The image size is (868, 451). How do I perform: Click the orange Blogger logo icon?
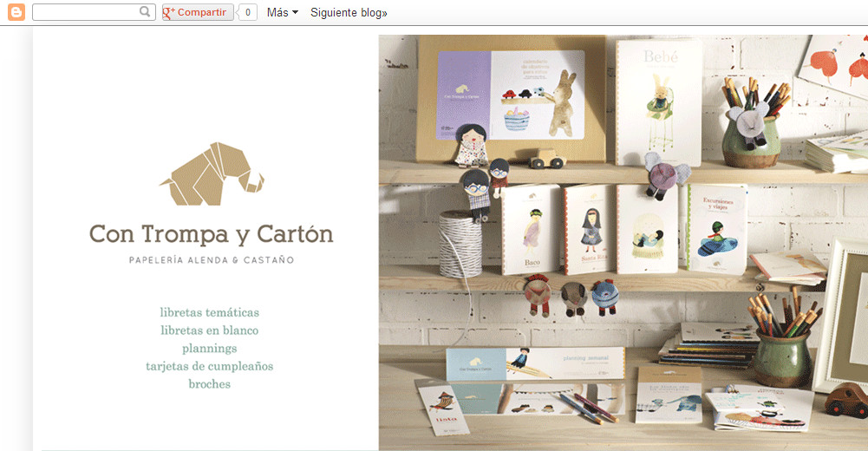[16, 12]
